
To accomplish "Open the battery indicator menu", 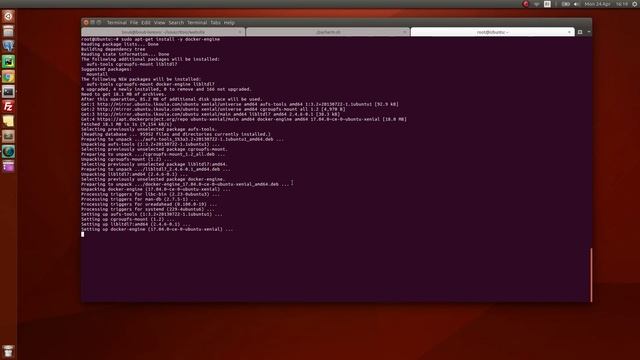I will (566, 4).
